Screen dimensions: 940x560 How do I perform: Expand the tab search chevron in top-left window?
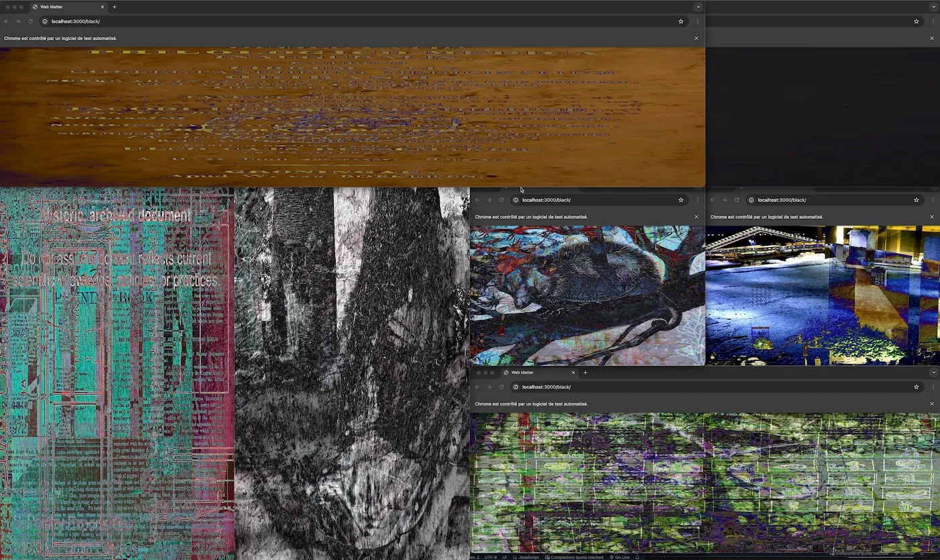[x=698, y=7]
